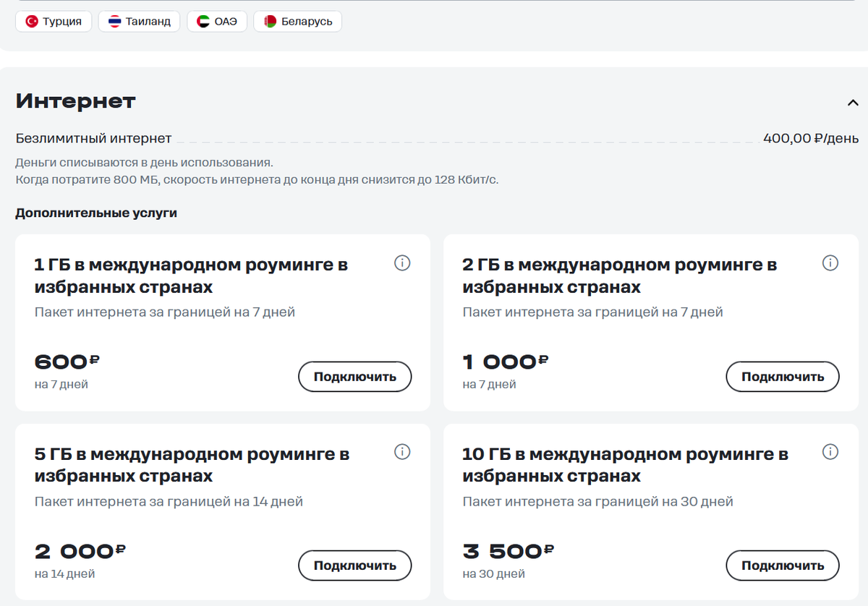Open info icon on the 2 ГБ roaming card
Viewport: 868px width, 606px height.
(x=830, y=264)
